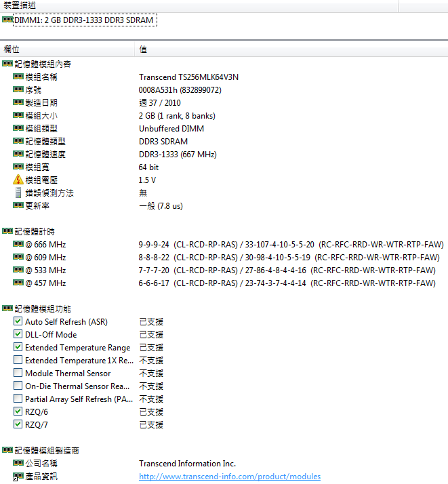
Task: Select the 錯誤偵測方法 field label
Action: click(49, 193)
